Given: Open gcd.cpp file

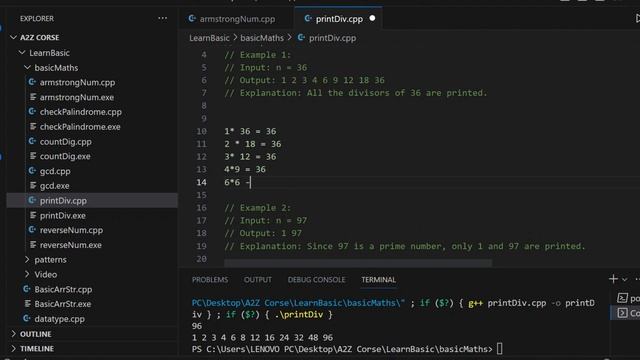Looking at the screenshot, I should 55,171.
